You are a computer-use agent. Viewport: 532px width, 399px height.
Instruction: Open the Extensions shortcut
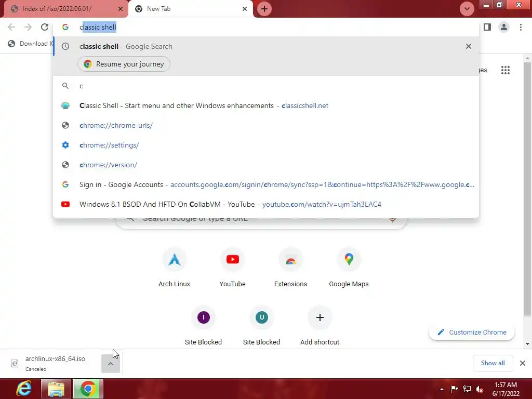(x=291, y=268)
